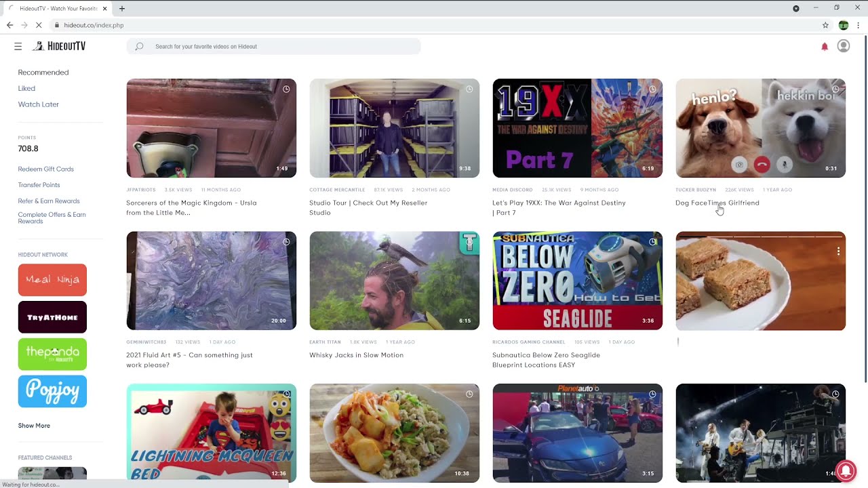Image resolution: width=868 pixels, height=488 pixels.
Task: Play Whisky Jacks in Slow Motion thumbnail
Action: [395, 281]
